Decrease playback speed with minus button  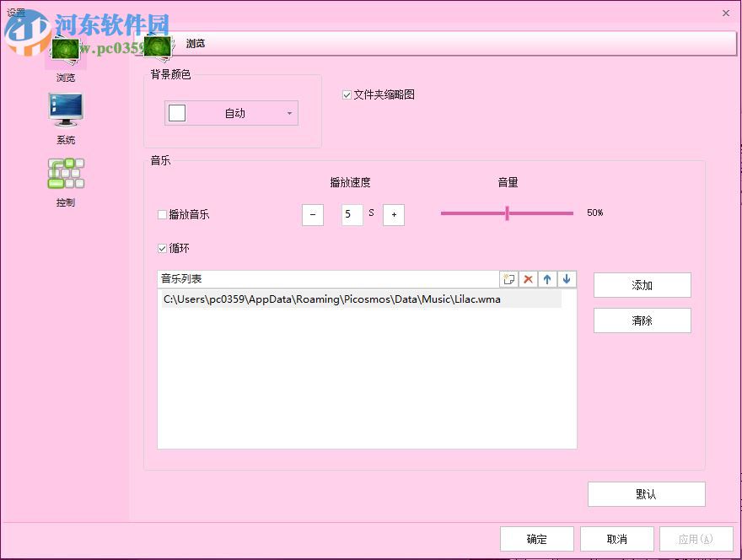tap(313, 214)
